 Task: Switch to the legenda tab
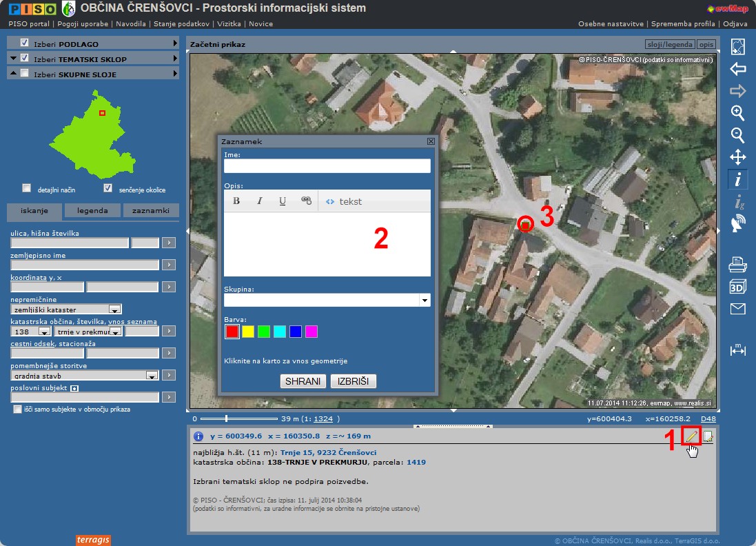(x=92, y=211)
